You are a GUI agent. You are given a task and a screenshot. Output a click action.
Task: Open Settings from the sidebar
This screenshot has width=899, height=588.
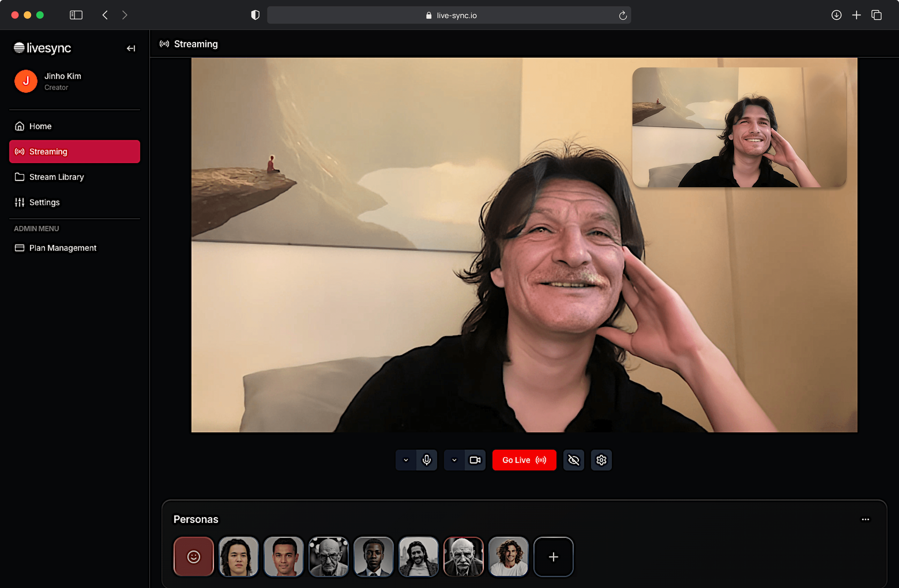44,202
